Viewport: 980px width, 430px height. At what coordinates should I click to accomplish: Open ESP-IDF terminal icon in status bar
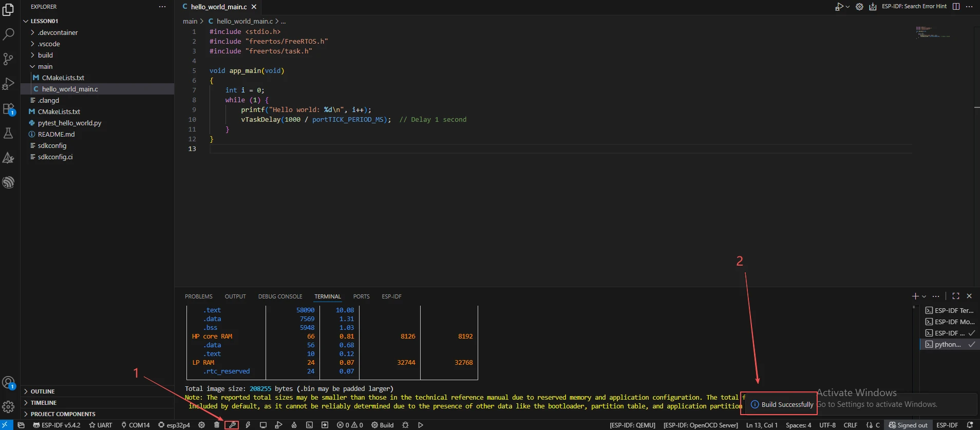[x=309, y=425]
